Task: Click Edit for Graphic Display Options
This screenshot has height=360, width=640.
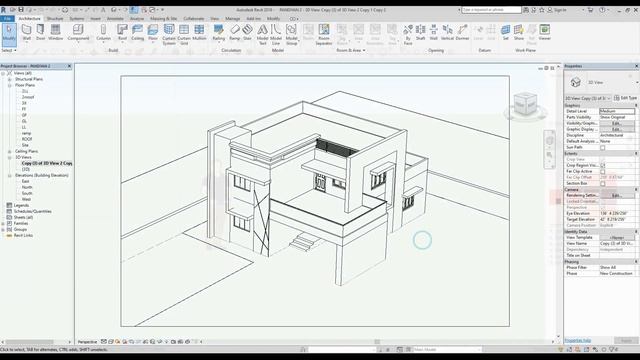Action: pos(617,129)
